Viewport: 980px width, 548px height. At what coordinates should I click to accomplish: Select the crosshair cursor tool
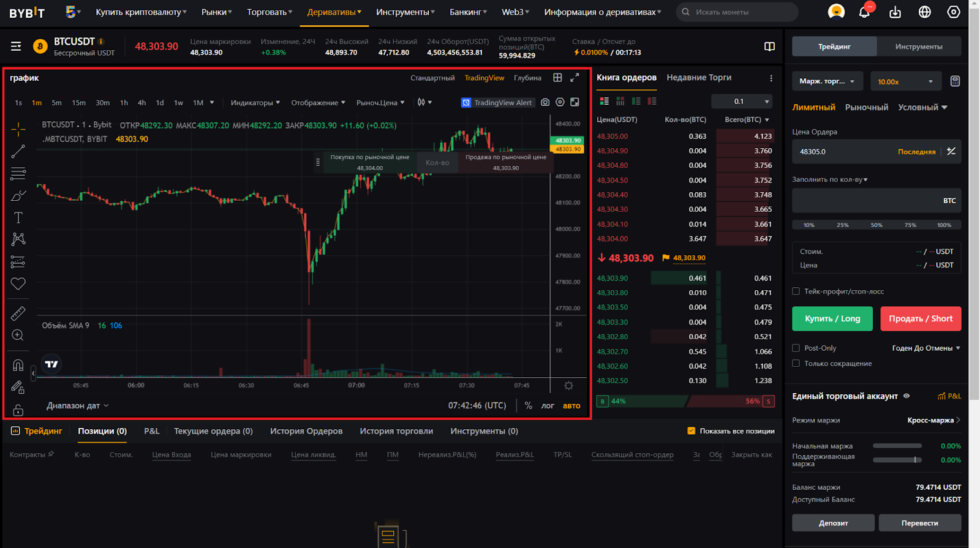(x=18, y=129)
